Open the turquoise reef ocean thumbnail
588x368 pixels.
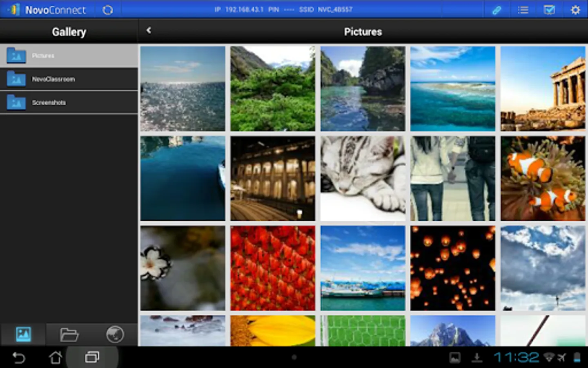(453, 88)
